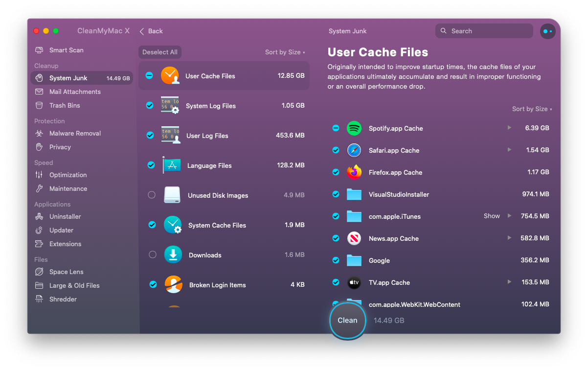Screen dimensions: 588x370
Task: Uncheck System Log Files checkbox
Action: tap(150, 105)
